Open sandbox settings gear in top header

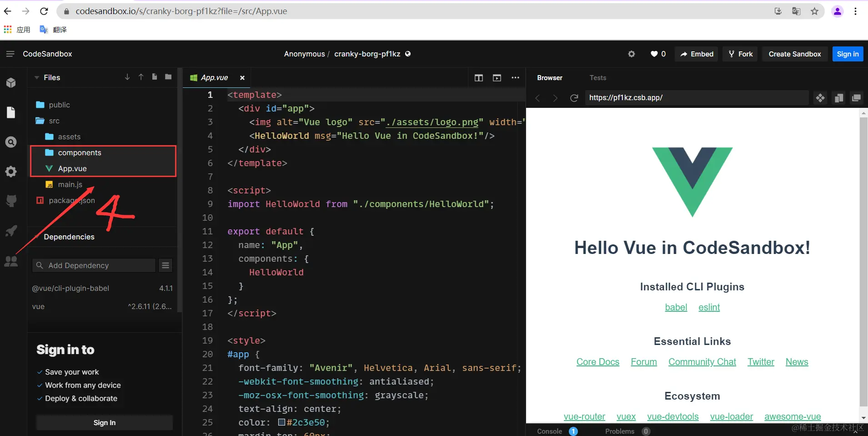tap(632, 54)
